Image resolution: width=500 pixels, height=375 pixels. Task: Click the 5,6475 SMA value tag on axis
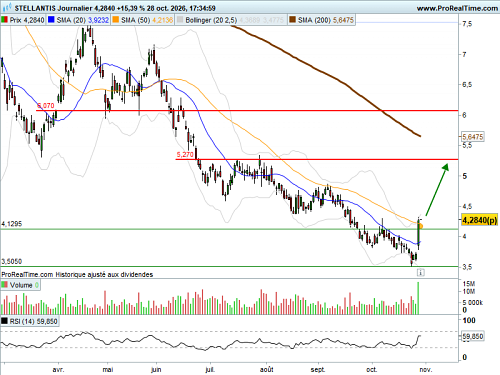(x=473, y=137)
